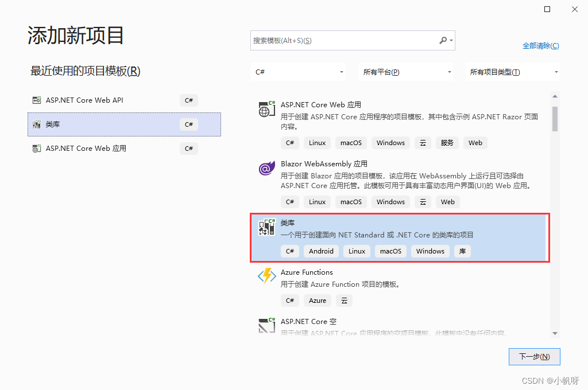Click the Web tag on Blazor WebAssembly template
Viewport: 588px width, 390px height.
pos(448,201)
